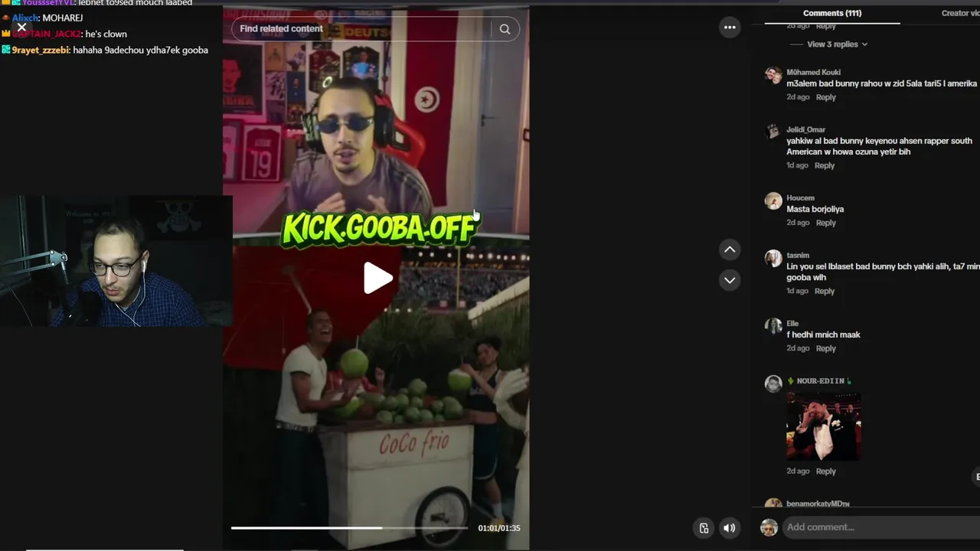Expand View 3 replies
980x551 pixels.
(837, 44)
